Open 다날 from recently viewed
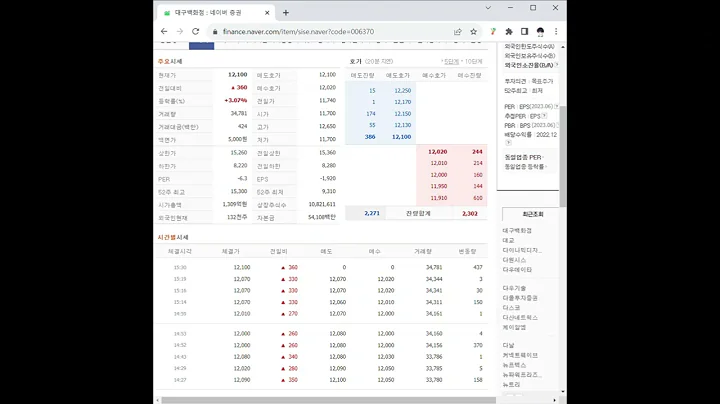 point(508,345)
